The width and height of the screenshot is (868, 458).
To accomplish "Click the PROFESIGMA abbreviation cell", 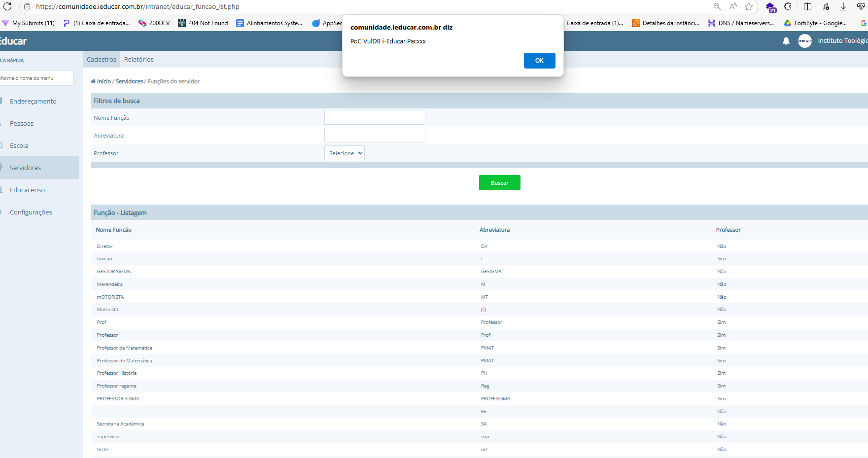I will point(496,399).
